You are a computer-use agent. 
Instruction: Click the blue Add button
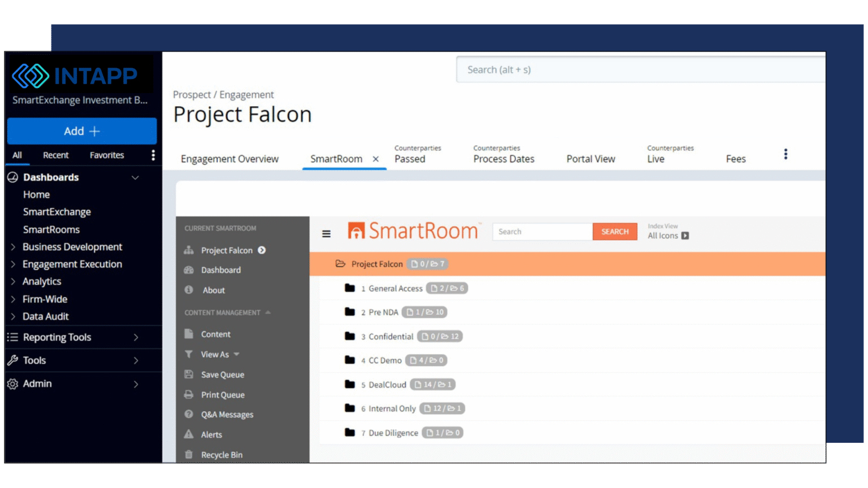pos(82,131)
